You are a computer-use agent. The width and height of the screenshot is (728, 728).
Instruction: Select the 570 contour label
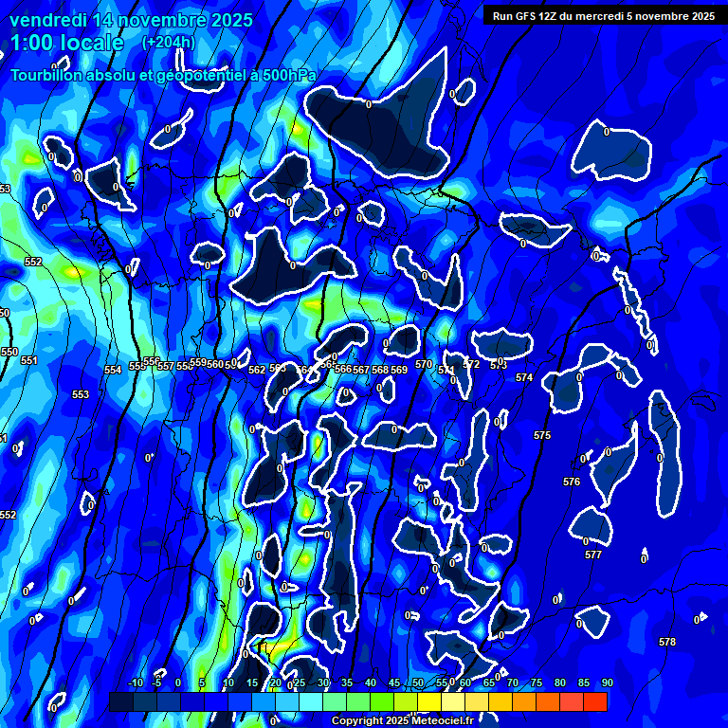(424, 364)
